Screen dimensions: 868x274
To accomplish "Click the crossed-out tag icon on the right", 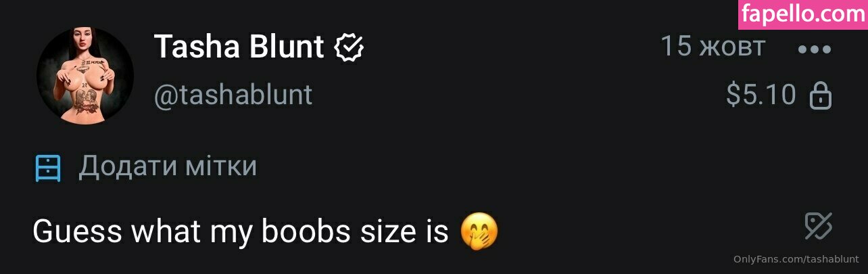I will [818, 226].
